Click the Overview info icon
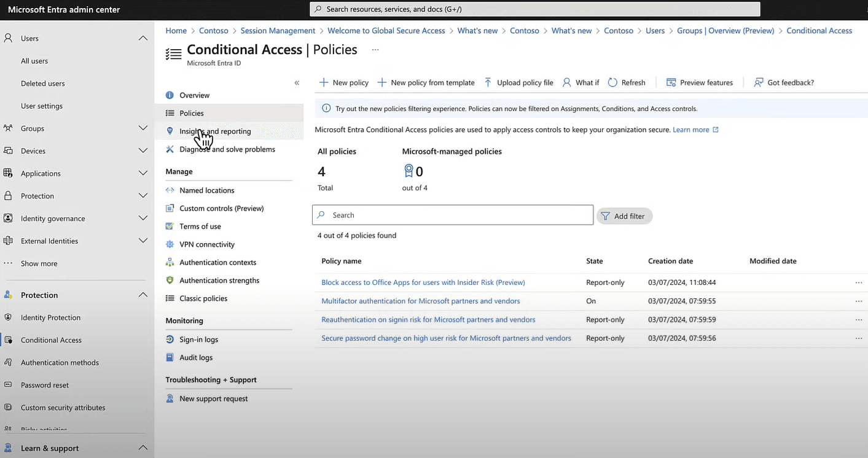 click(x=170, y=95)
